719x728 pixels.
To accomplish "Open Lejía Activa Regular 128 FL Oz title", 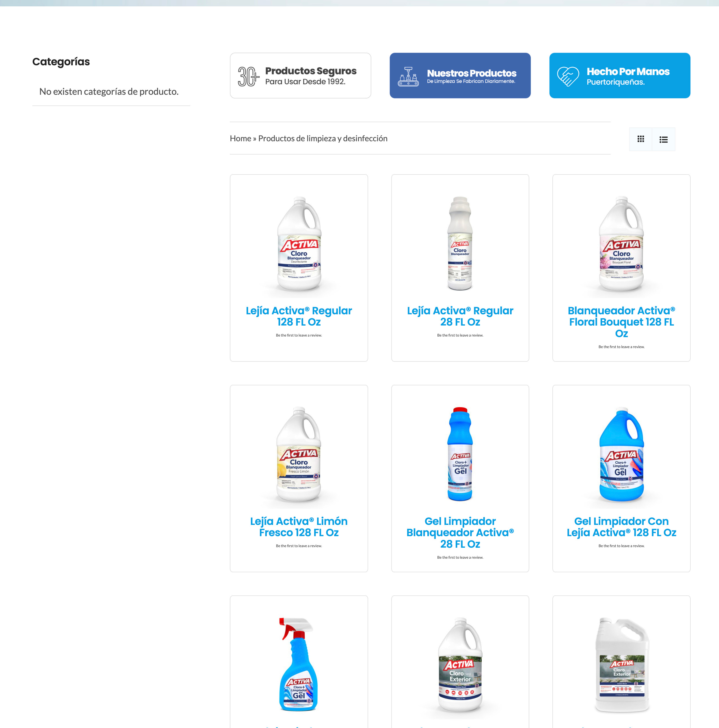I will coord(299,316).
